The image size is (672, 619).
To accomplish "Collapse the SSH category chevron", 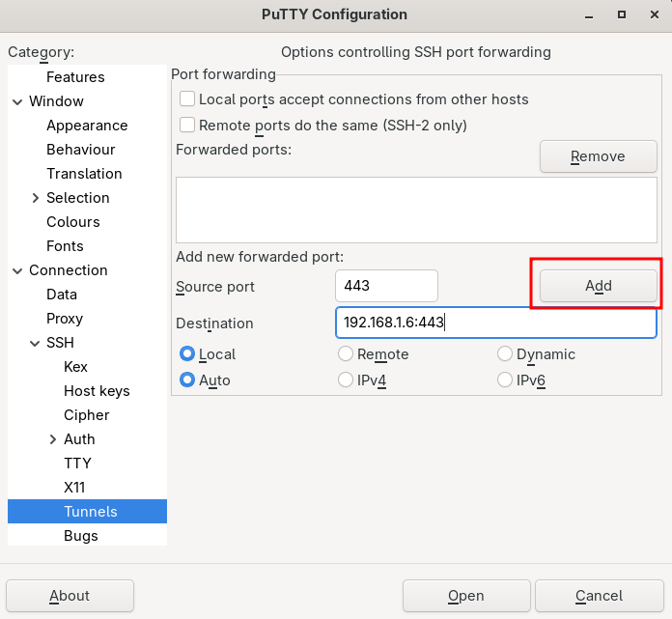I will 35,344.
